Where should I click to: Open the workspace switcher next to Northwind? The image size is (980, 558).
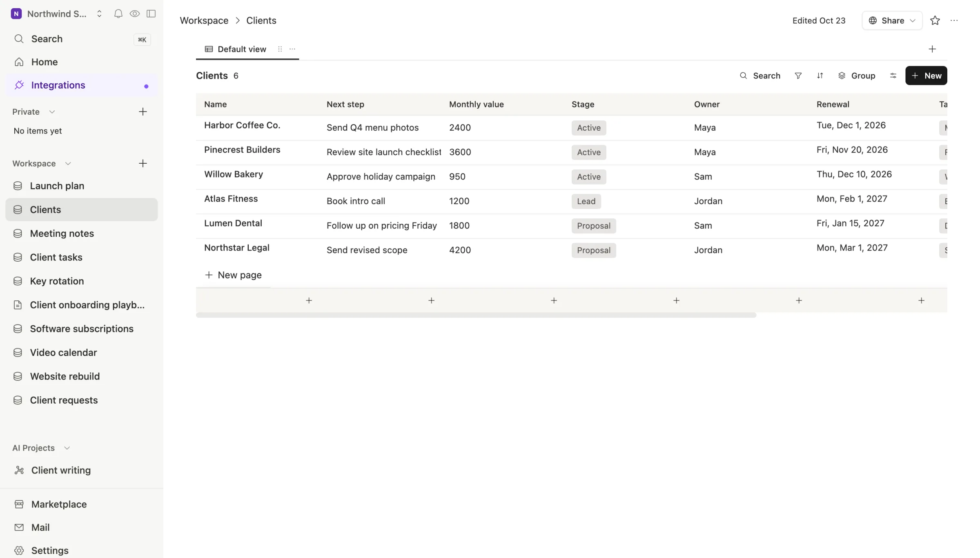(99, 14)
